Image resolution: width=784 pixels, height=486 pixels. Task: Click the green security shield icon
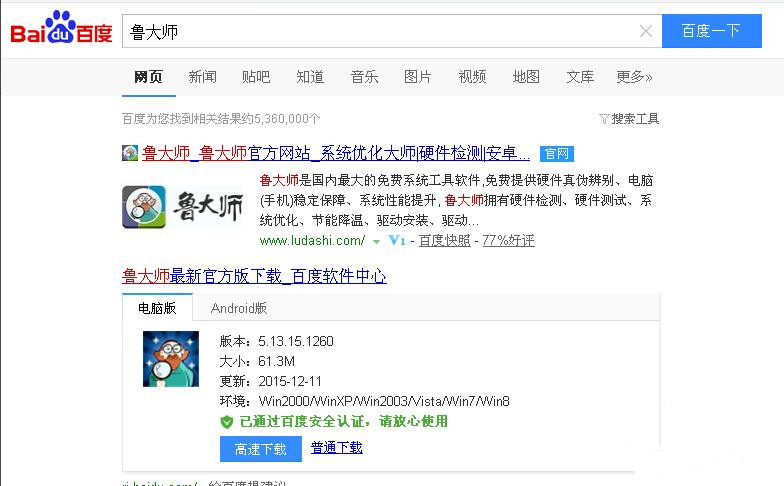[226, 422]
